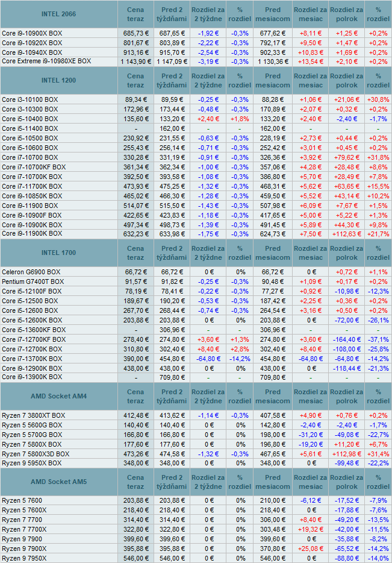Select Celeron G6900 BOX name
The height and width of the screenshot is (563, 392).
[31, 272]
